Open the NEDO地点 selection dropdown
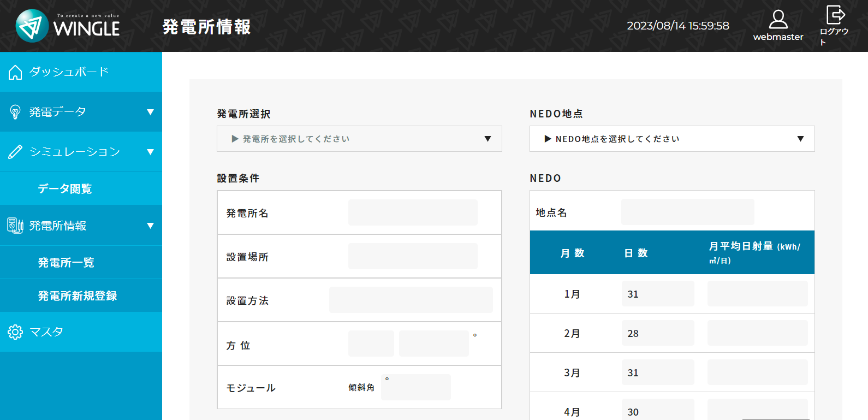This screenshot has height=420, width=868. 671,139
